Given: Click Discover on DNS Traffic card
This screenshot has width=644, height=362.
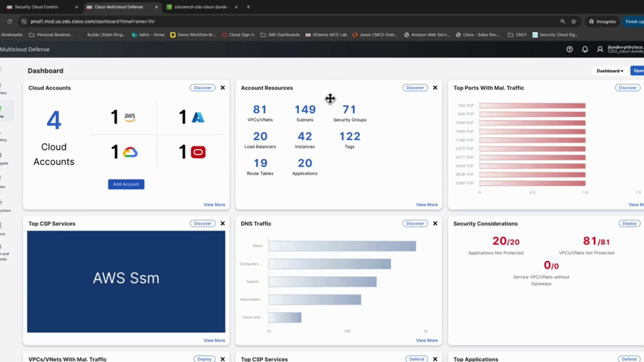Looking at the screenshot, I should [415, 224].
